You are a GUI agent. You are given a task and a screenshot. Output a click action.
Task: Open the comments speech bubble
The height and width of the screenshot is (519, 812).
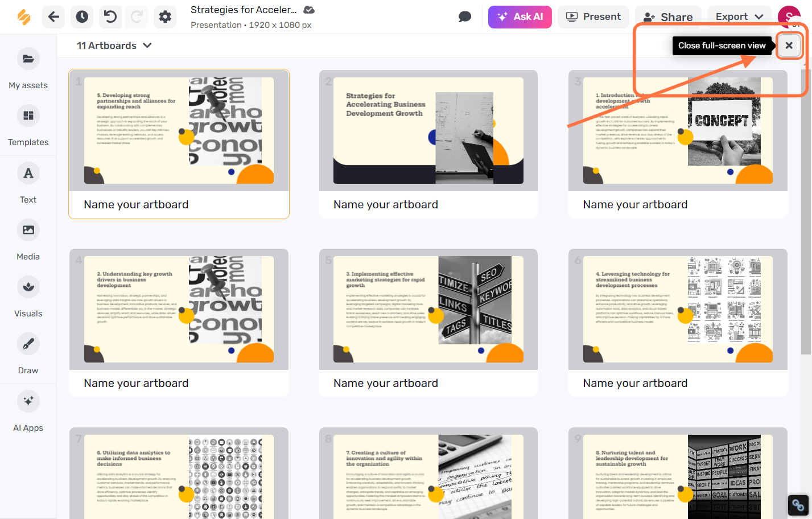click(x=465, y=17)
